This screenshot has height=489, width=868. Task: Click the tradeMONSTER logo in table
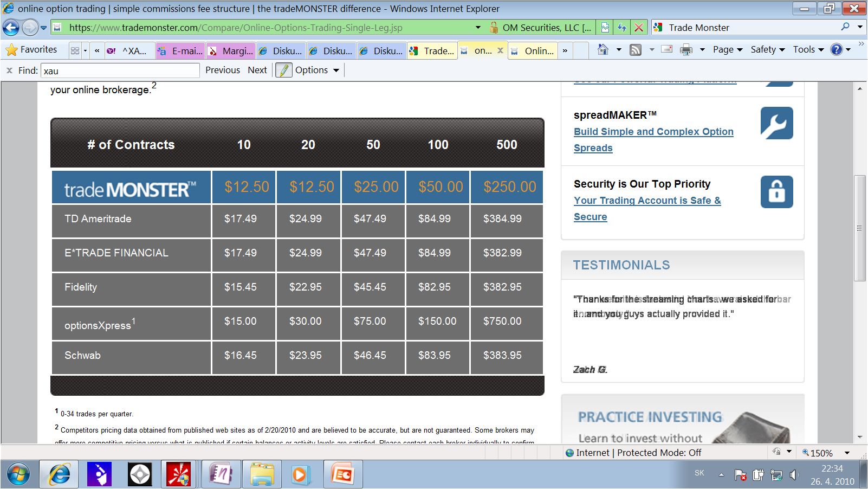pos(131,189)
